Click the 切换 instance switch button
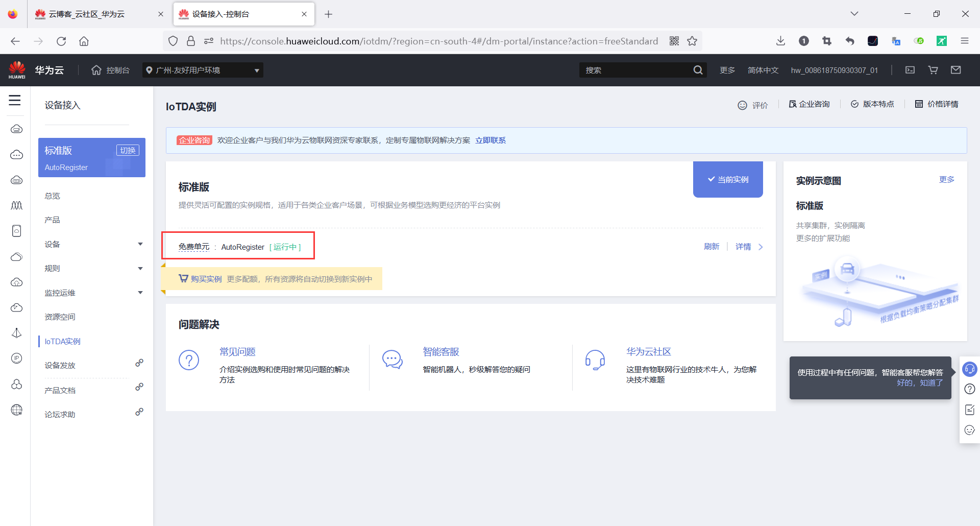This screenshot has width=980, height=526. coord(128,150)
